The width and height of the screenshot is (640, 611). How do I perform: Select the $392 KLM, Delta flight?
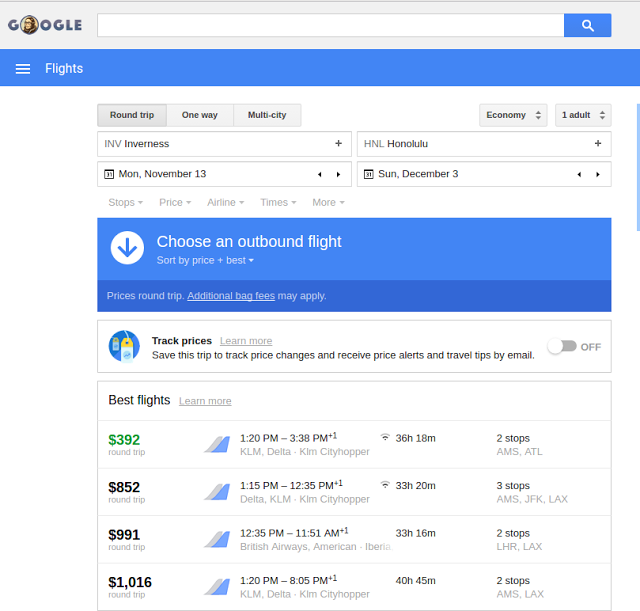(354, 444)
